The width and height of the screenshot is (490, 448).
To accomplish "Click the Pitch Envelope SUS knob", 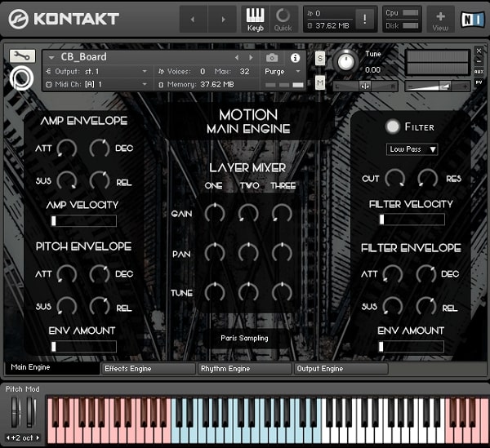I will click(x=67, y=307).
